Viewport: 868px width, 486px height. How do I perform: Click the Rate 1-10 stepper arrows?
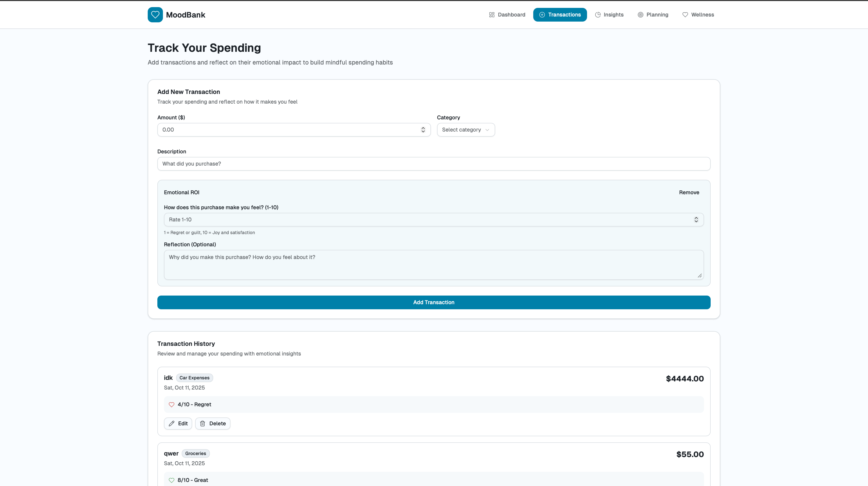[x=696, y=220]
